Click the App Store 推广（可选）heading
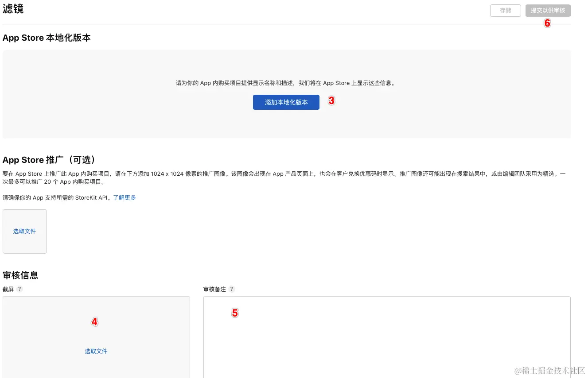588x378 pixels. coord(49,160)
